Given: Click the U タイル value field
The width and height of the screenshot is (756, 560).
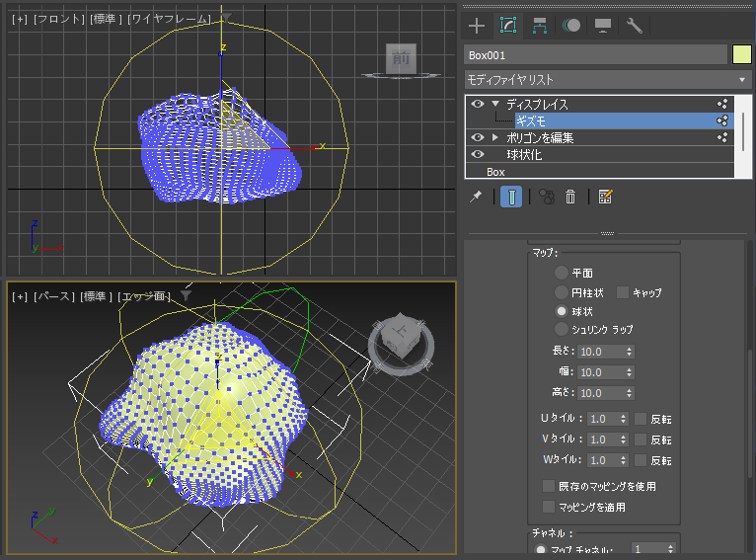Looking at the screenshot, I should pos(603,419).
